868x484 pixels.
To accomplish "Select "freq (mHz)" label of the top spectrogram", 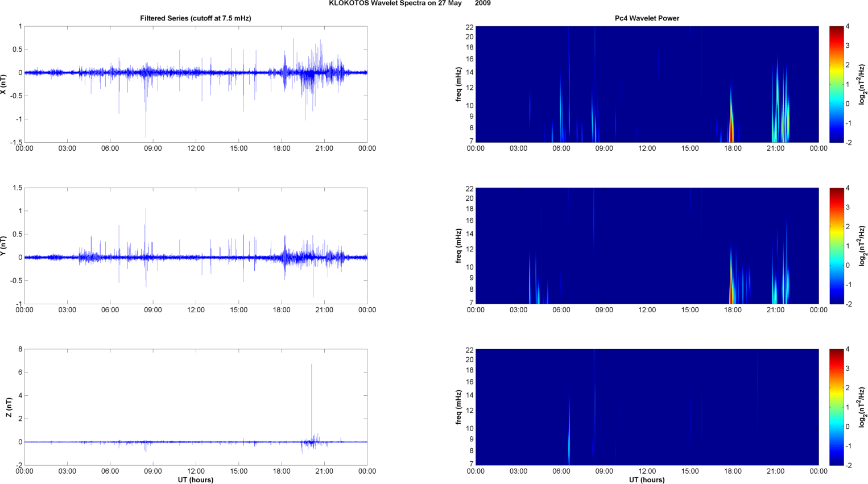I will 458,84.
